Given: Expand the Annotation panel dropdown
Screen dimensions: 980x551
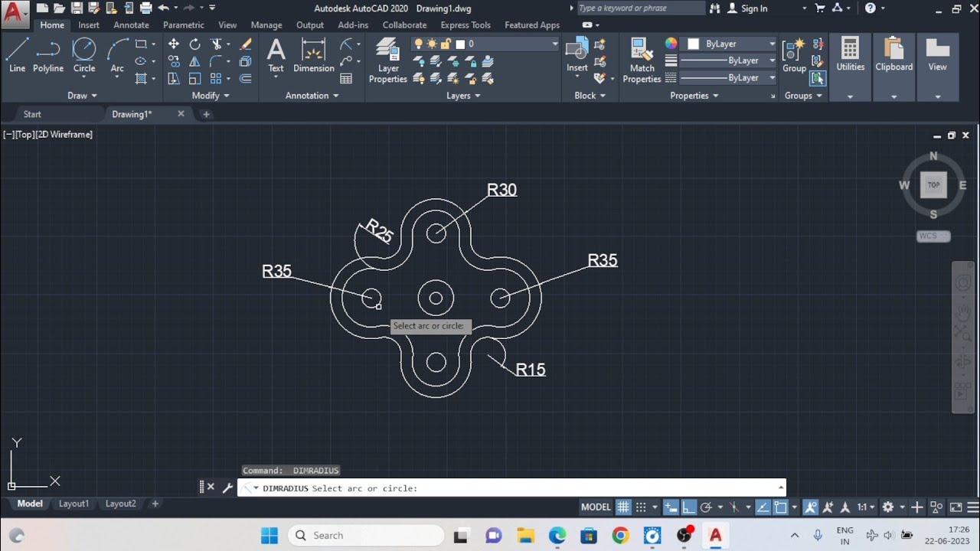Looking at the screenshot, I should 312,96.
